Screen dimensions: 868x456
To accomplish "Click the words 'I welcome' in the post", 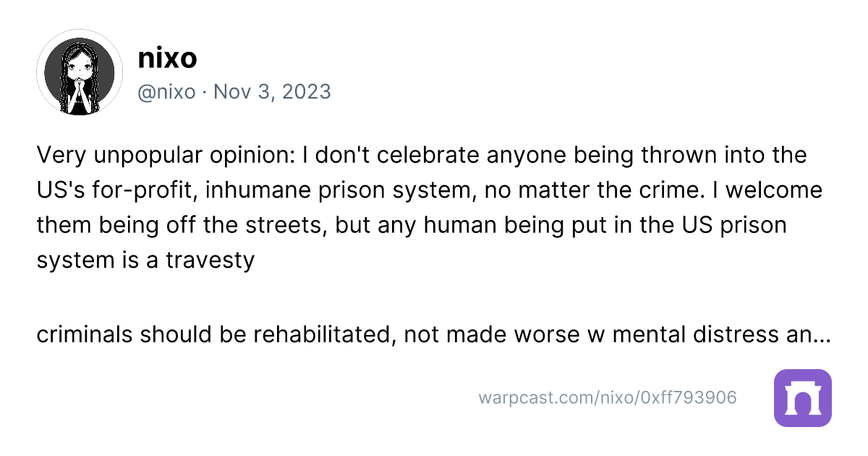I will (764, 190).
